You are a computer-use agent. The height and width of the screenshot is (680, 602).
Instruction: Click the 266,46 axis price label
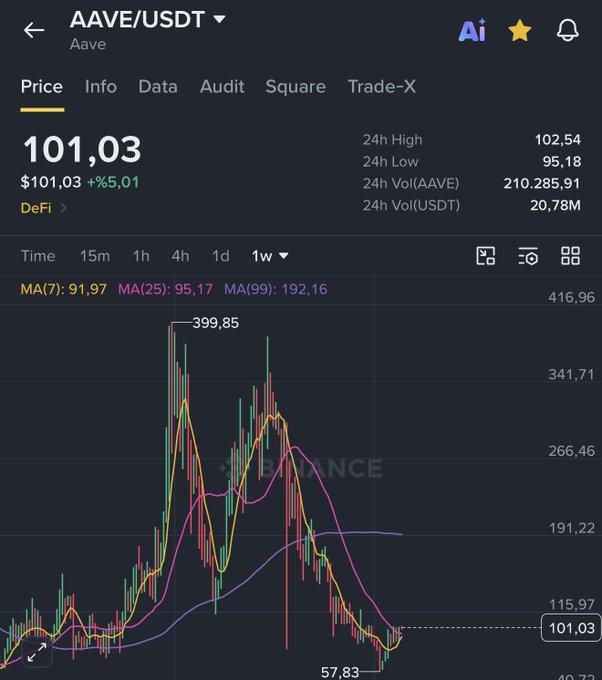(x=571, y=451)
